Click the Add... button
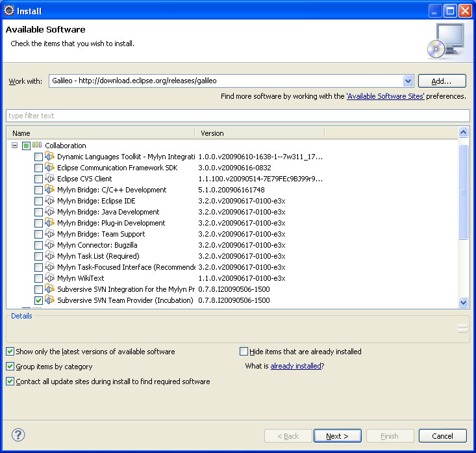This screenshot has width=476, height=453. click(442, 81)
